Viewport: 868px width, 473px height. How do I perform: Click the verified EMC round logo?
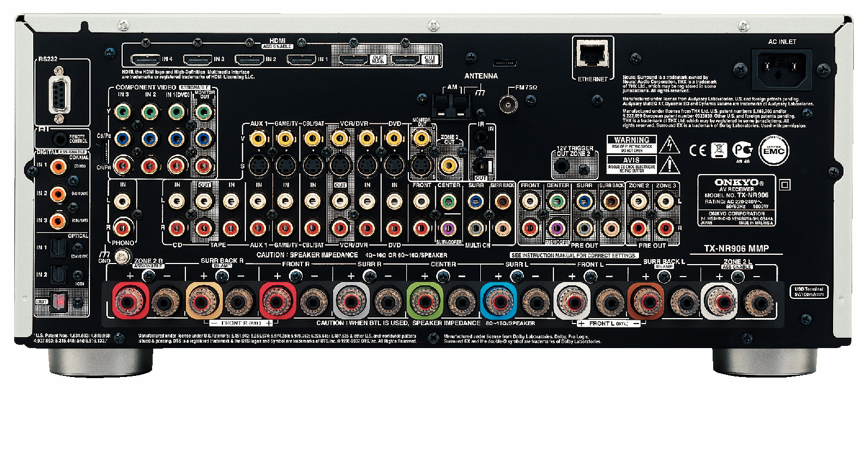[774, 150]
